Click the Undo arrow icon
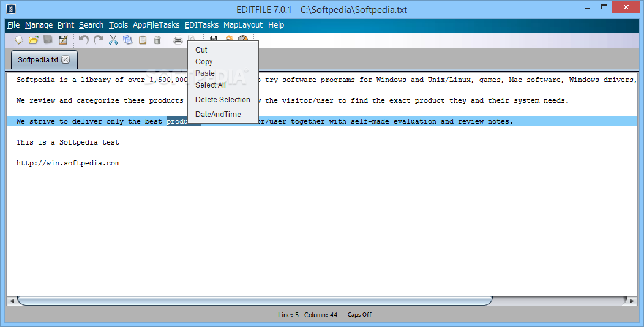This screenshot has width=644, height=327. [x=84, y=40]
